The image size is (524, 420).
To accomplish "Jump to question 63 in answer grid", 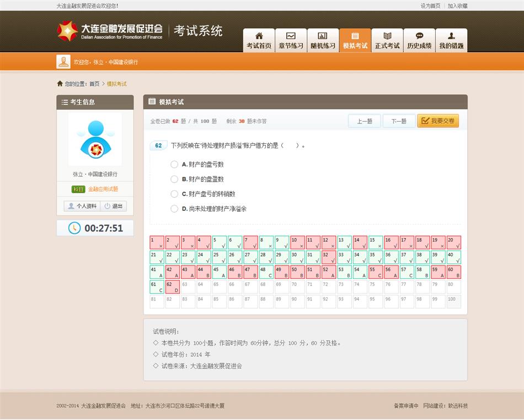I will coord(188,287).
